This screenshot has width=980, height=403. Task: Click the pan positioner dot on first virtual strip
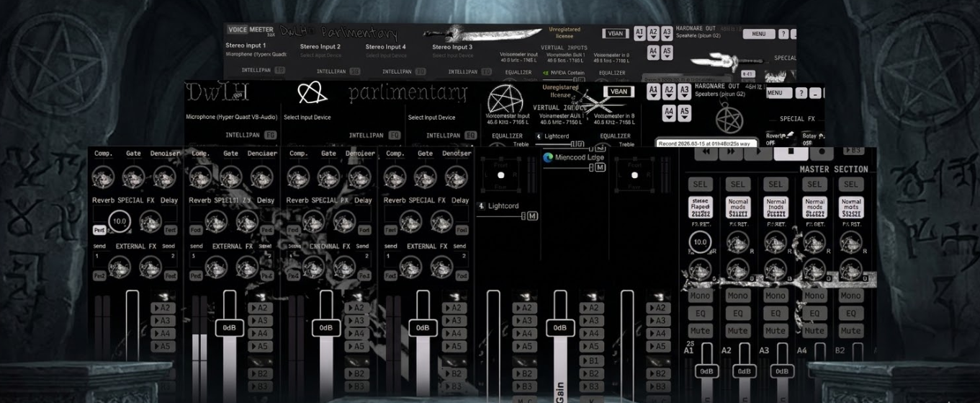[500, 175]
